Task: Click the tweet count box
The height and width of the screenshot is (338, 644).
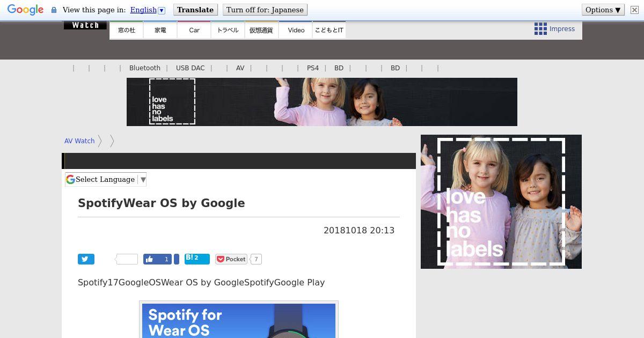Action: coord(127,259)
